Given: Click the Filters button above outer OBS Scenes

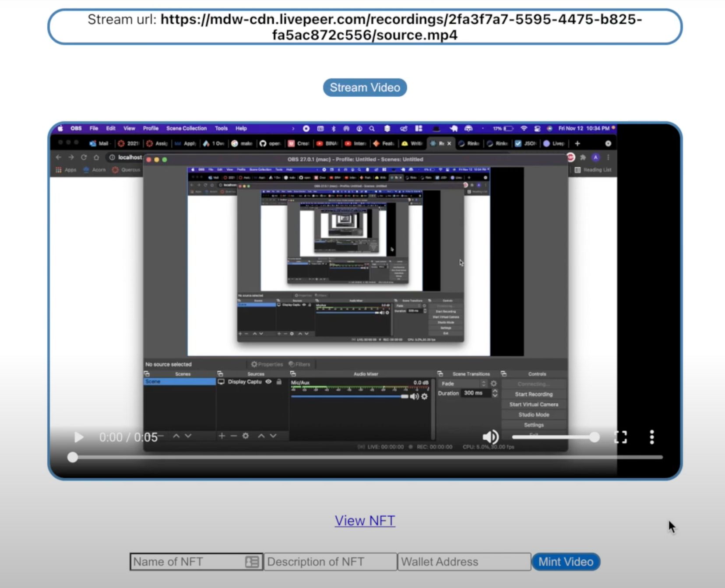Looking at the screenshot, I should [299, 364].
